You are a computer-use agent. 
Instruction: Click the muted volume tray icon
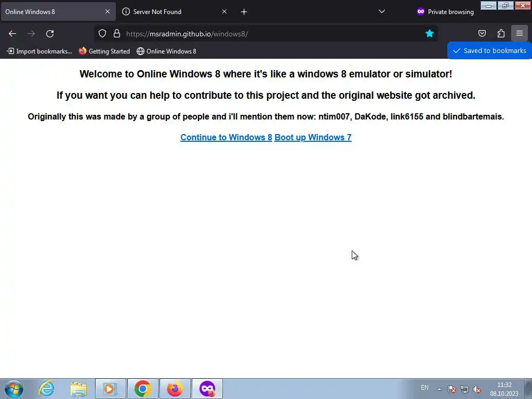pyautogui.click(x=477, y=389)
